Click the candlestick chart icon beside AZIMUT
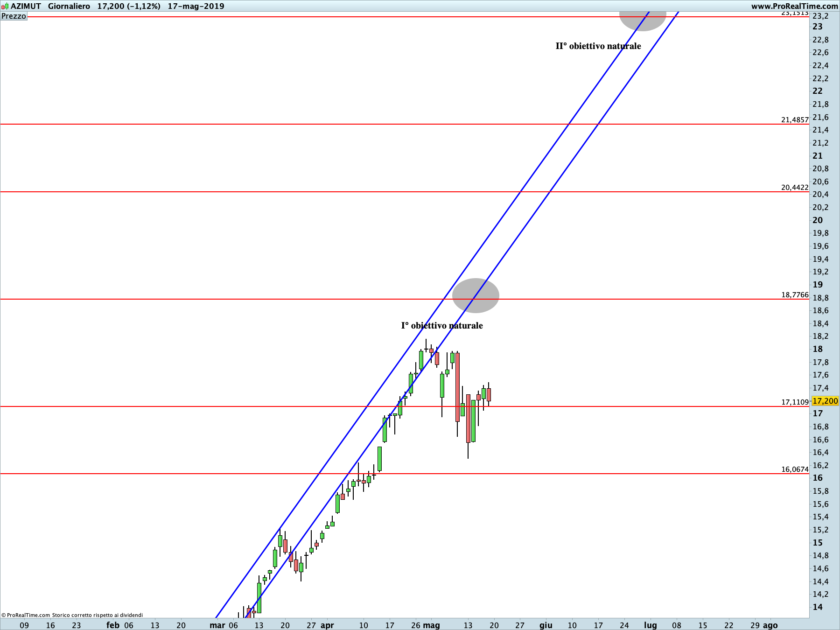The image size is (840, 630). pos(5,6)
